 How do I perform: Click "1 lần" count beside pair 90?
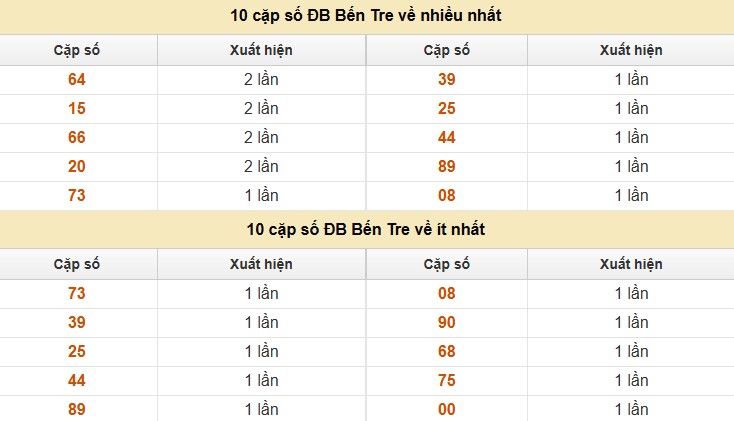[x=631, y=323]
